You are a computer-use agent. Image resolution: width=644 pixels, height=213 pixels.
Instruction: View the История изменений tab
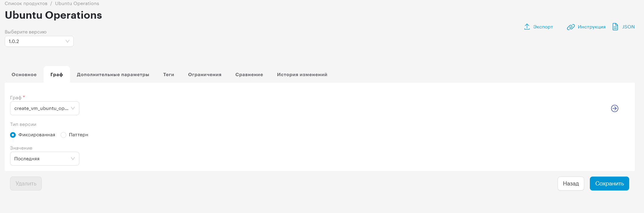[302, 75]
